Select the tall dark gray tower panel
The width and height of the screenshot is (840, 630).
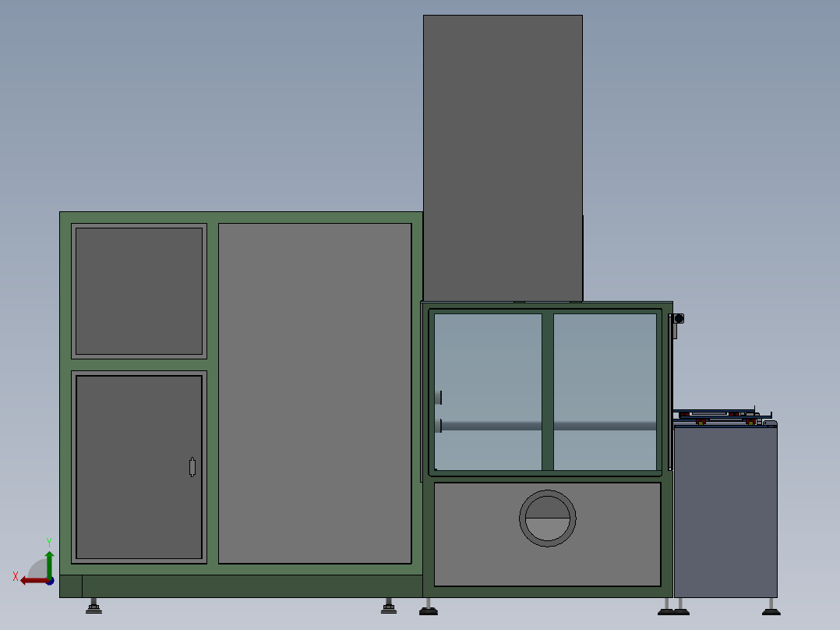(x=503, y=158)
